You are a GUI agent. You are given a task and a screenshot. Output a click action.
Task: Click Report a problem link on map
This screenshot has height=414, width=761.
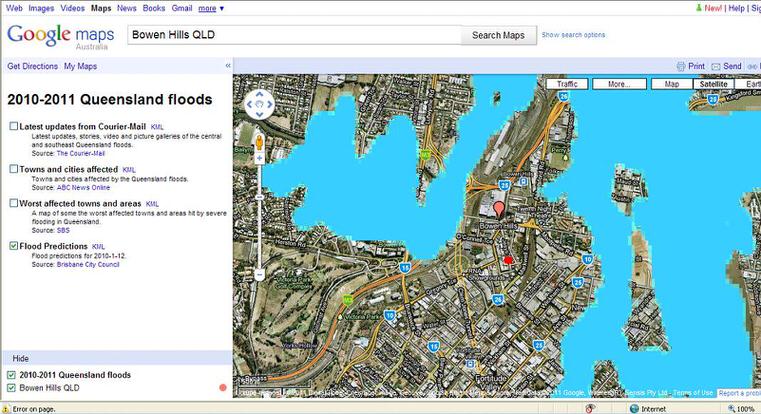739,393
